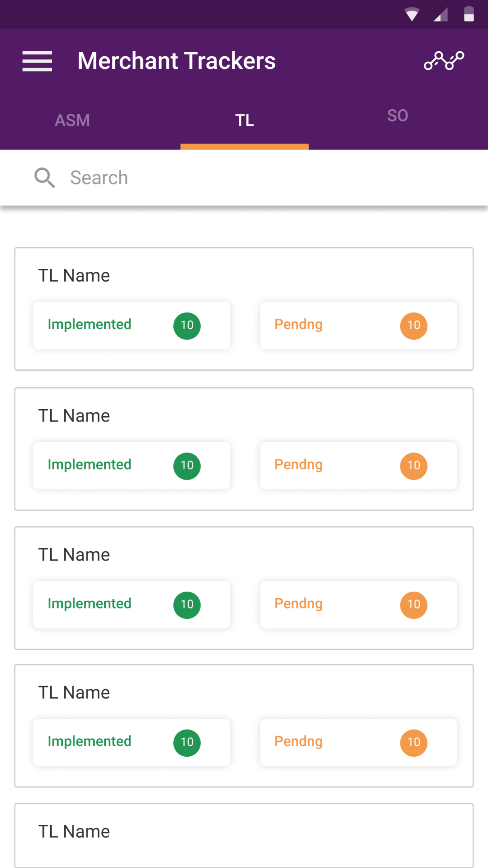Open Pendng button in third TL card

tap(358, 605)
